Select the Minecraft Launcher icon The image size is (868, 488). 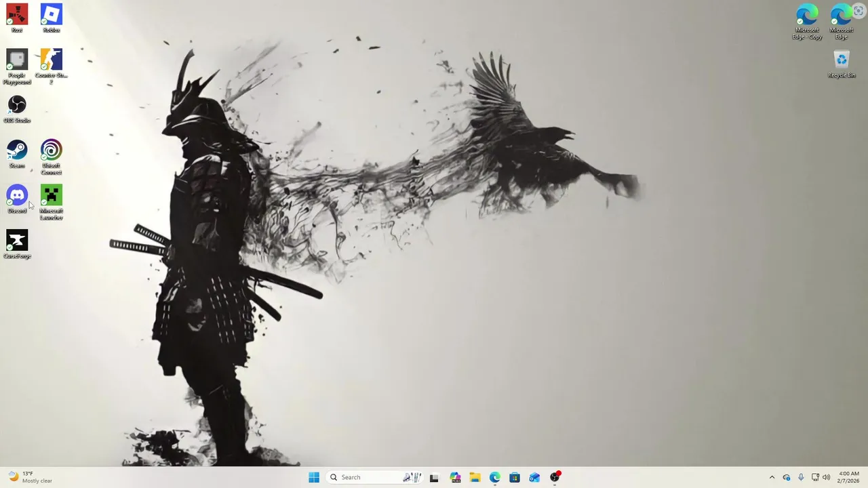[x=51, y=202]
